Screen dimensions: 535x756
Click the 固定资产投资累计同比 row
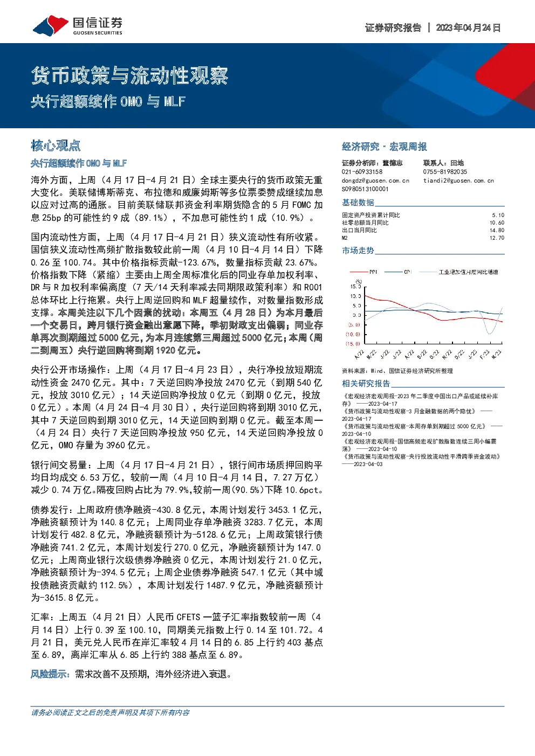click(423, 215)
